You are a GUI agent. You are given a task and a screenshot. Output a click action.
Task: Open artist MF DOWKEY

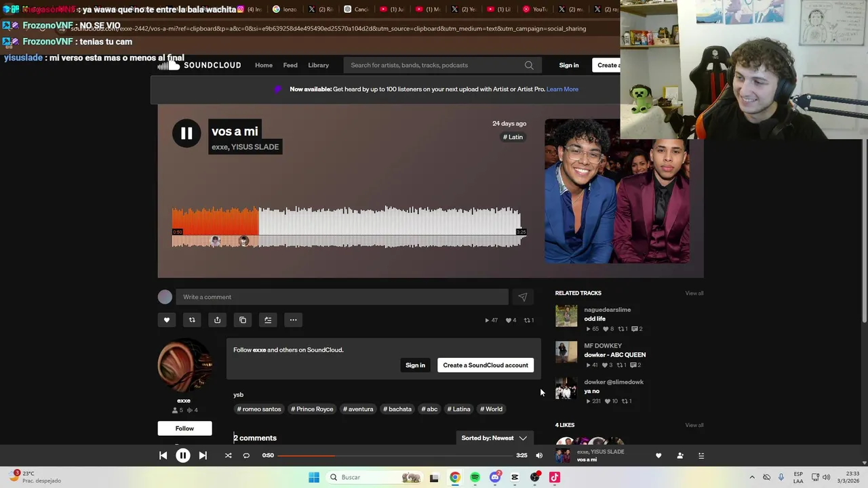(603, 346)
